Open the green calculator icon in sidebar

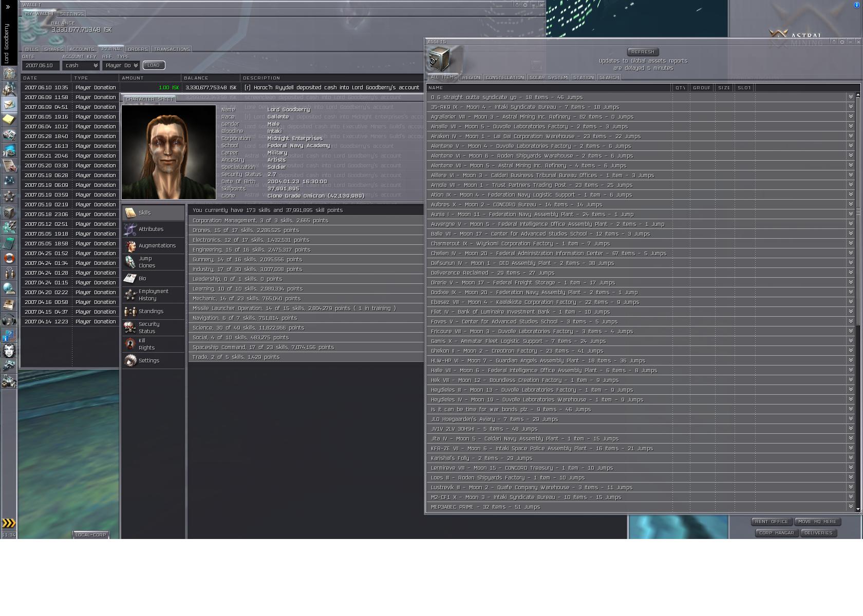pyautogui.click(x=9, y=242)
